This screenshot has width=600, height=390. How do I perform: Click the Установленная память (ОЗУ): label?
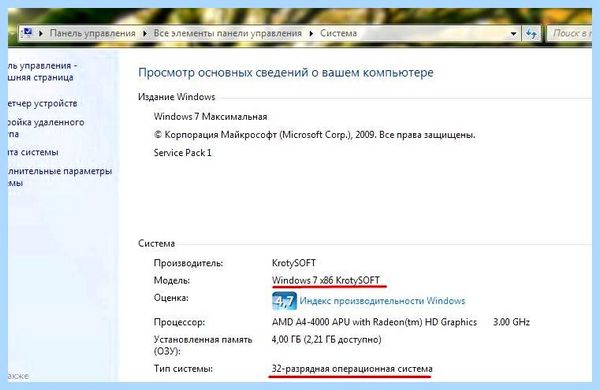click(203, 345)
